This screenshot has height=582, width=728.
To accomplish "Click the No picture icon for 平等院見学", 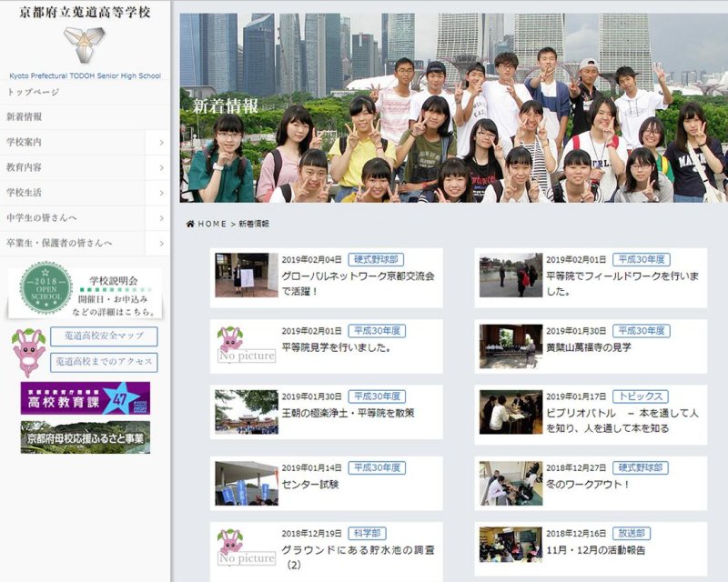I will point(246,346).
